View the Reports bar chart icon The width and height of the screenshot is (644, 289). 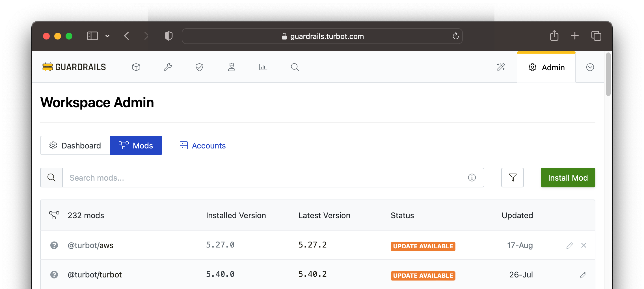point(263,67)
